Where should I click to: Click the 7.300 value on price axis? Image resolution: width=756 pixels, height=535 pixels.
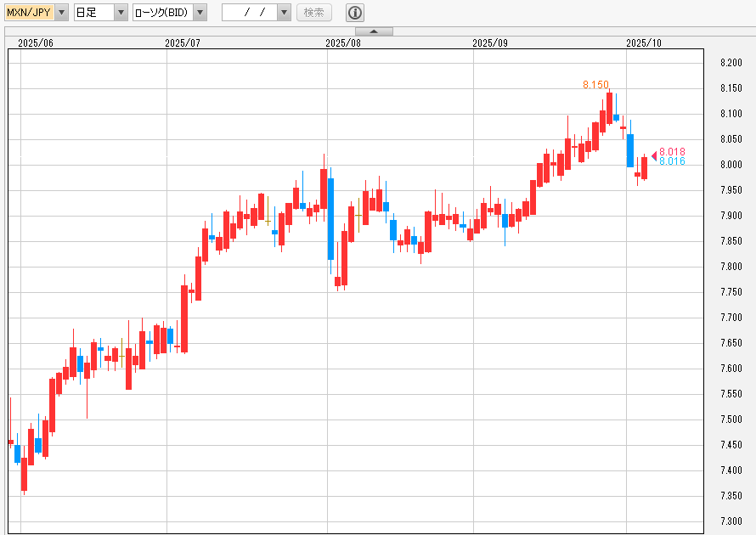(x=731, y=521)
